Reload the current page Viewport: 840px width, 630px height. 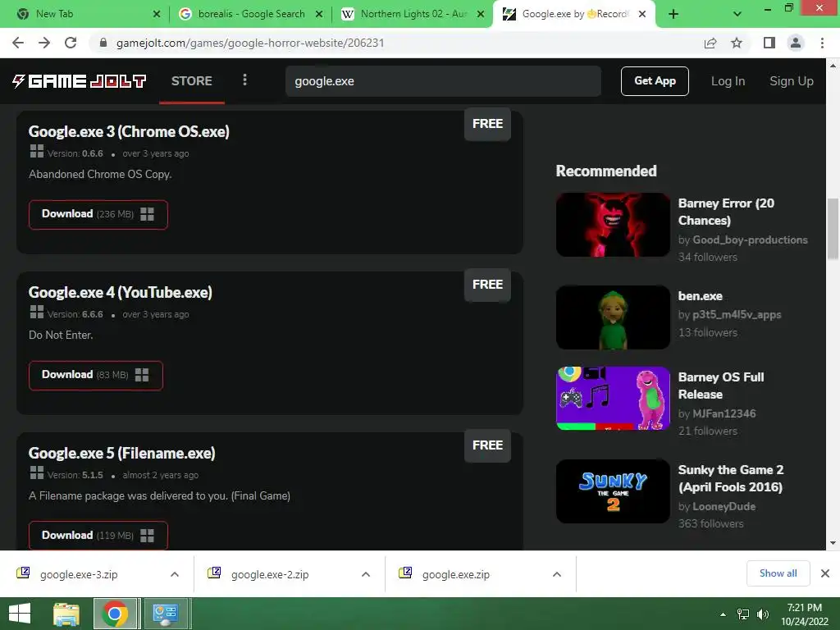(71, 43)
